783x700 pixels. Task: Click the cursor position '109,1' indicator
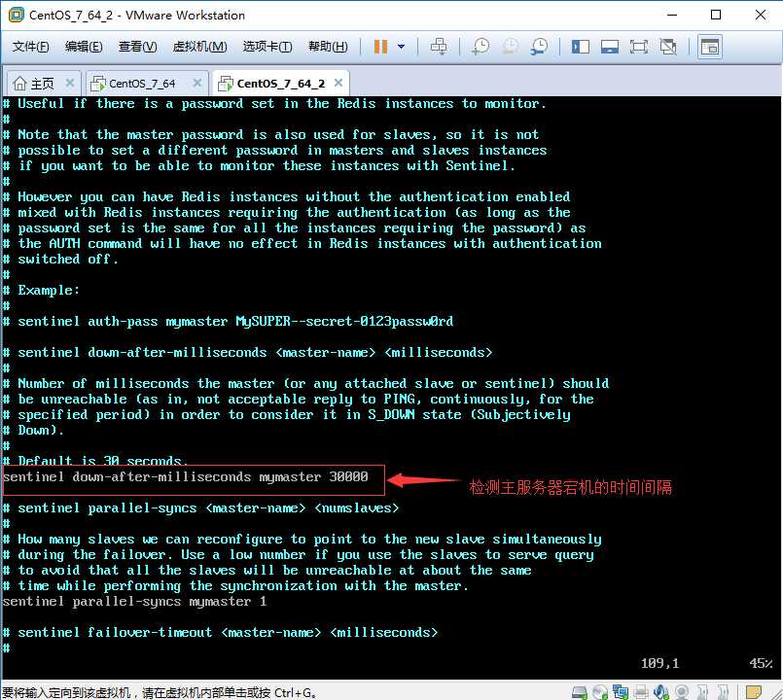[659, 663]
